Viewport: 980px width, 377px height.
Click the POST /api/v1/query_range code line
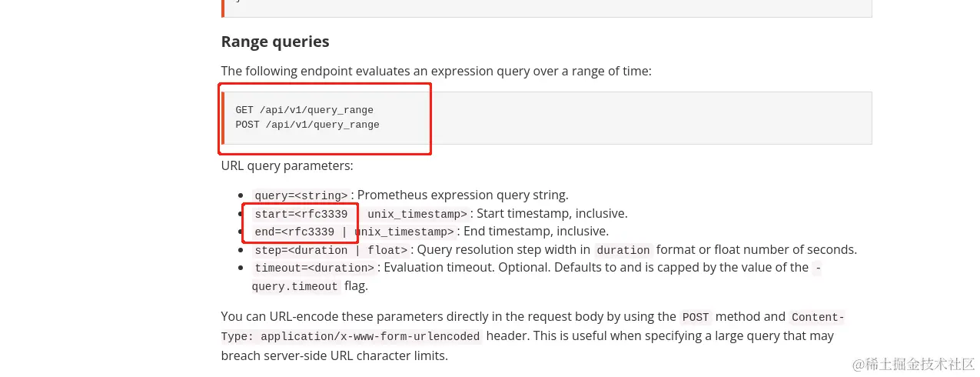click(x=307, y=125)
